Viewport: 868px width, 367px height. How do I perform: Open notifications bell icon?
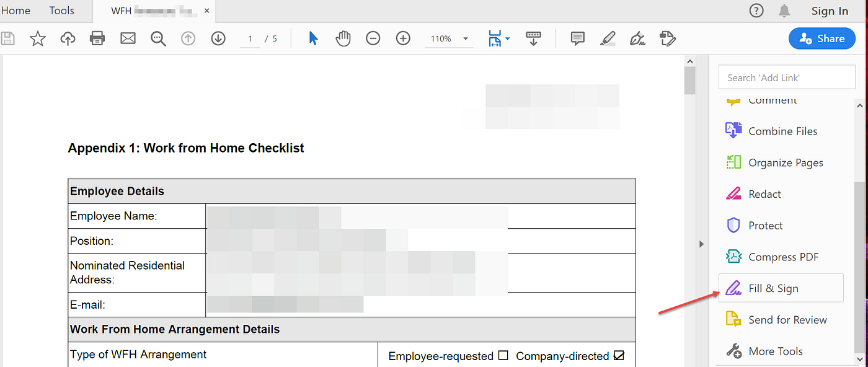coord(784,11)
